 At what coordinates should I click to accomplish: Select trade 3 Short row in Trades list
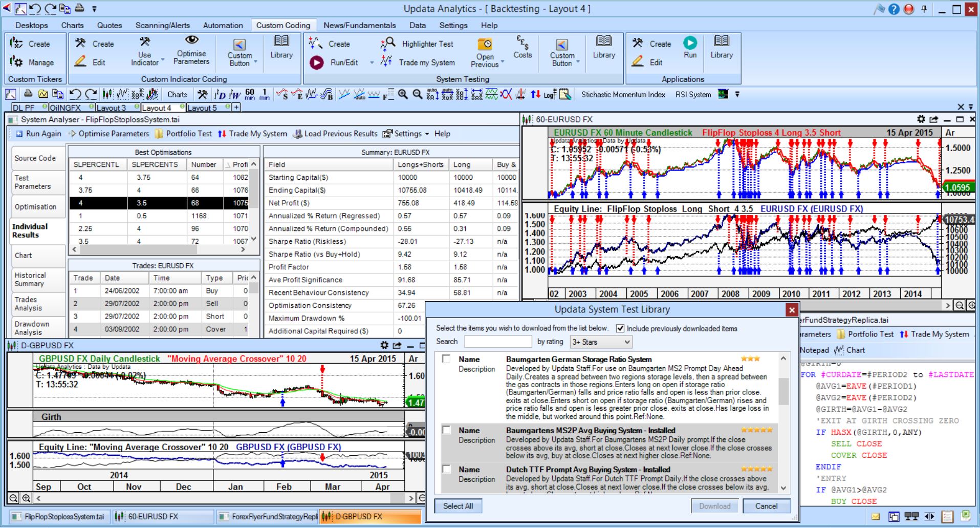tap(159, 316)
